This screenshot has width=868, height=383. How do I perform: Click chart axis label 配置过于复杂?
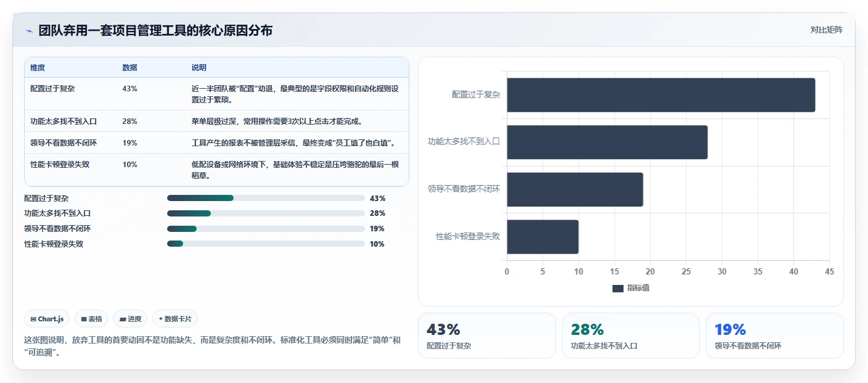click(x=476, y=95)
